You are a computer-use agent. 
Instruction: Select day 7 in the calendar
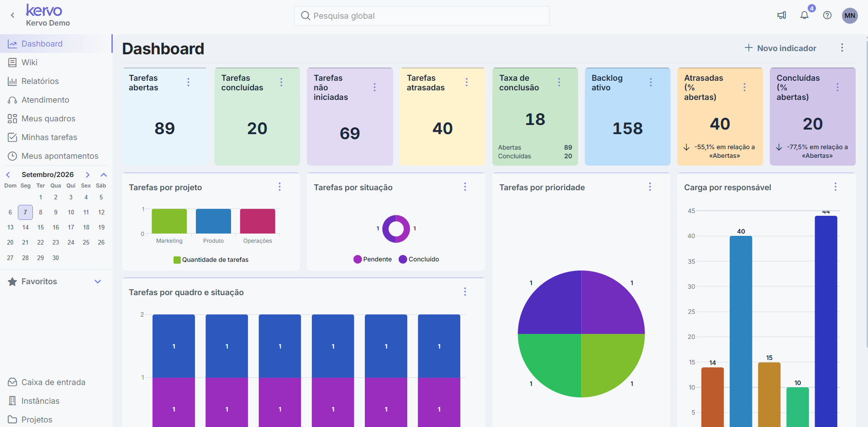[25, 212]
